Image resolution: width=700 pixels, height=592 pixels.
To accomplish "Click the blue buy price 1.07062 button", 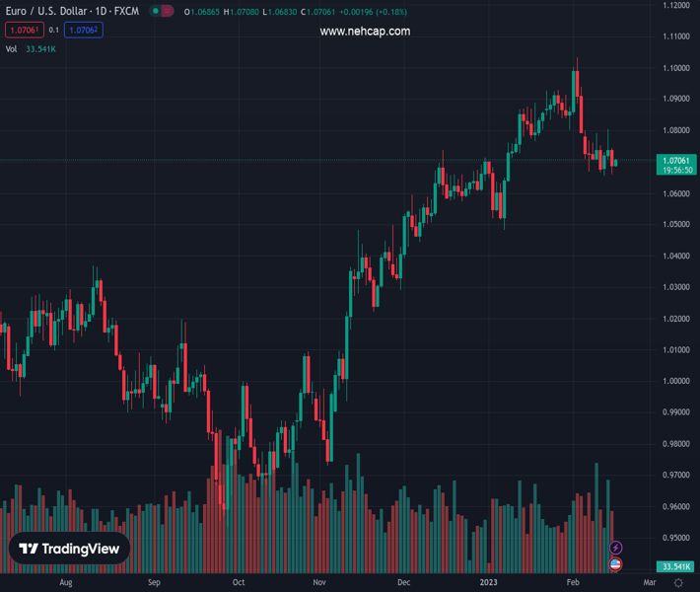I will (x=84, y=31).
